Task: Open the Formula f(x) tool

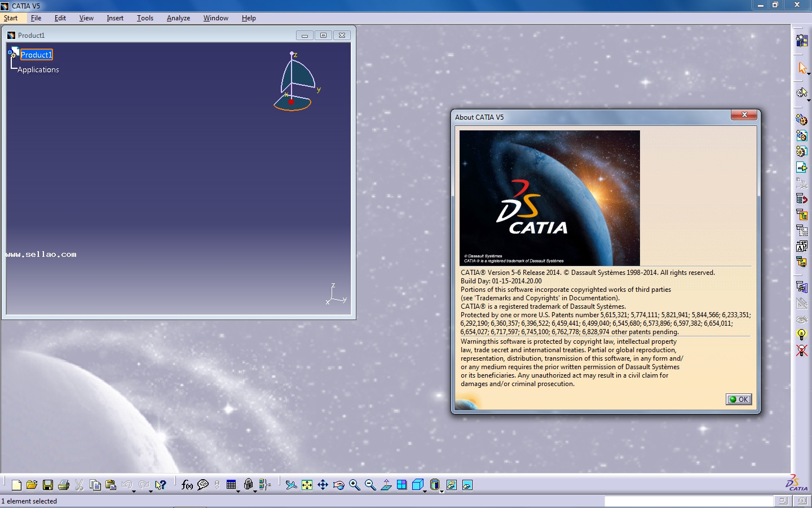Action: [x=187, y=485]
